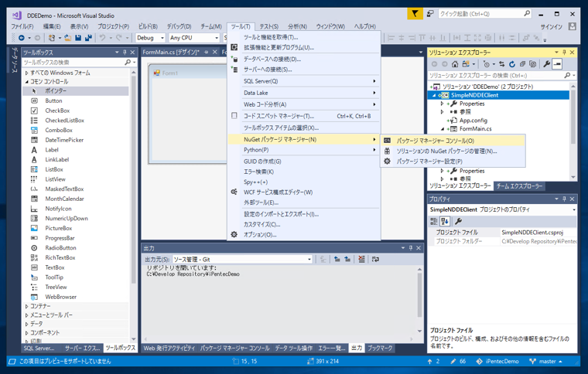
Task: Click the pending changes count 66 in status bar
Action: (458, 362)
